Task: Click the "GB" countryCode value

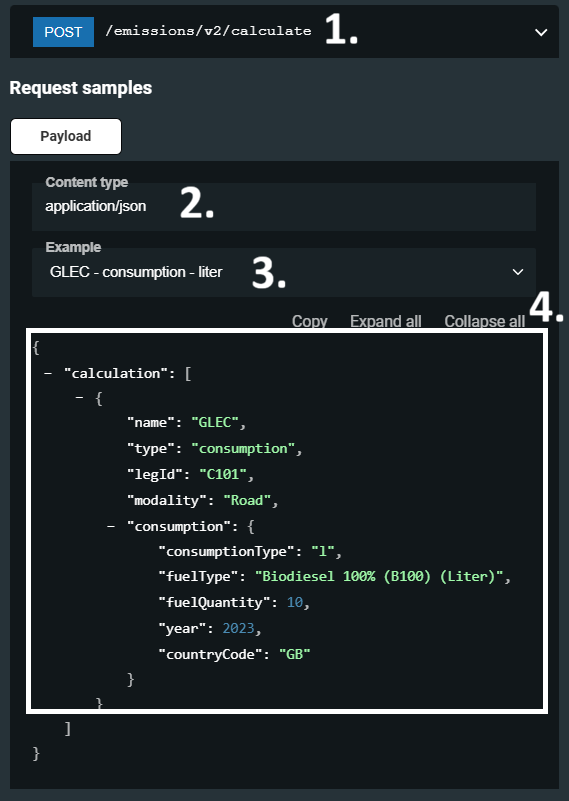Action: pos(295,654)
